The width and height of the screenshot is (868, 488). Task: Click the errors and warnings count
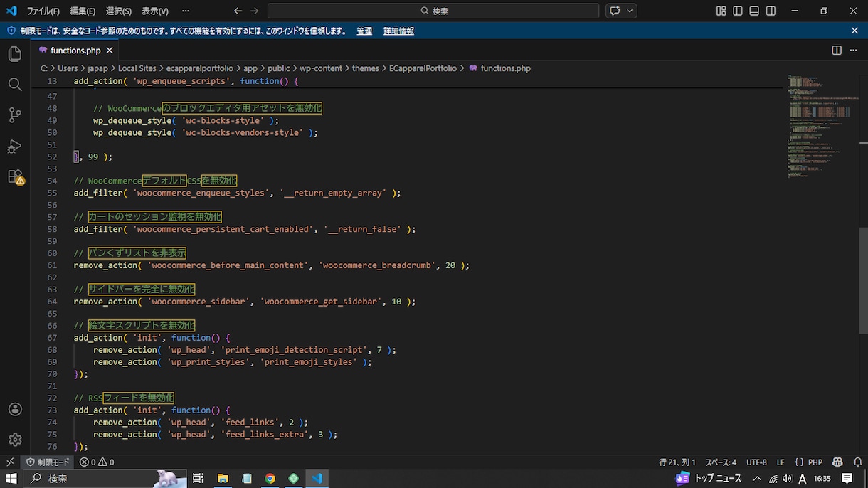click(x=97, y=462)
